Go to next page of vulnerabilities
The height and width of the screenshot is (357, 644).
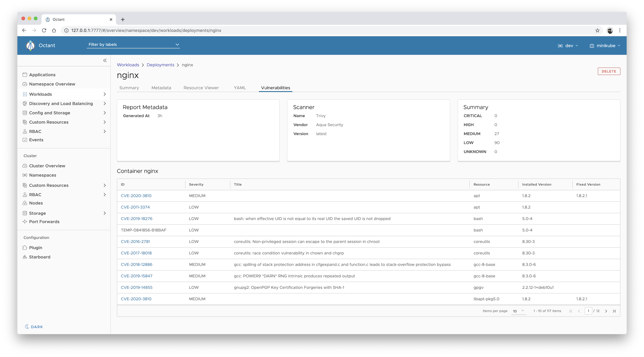pos(606,311)
